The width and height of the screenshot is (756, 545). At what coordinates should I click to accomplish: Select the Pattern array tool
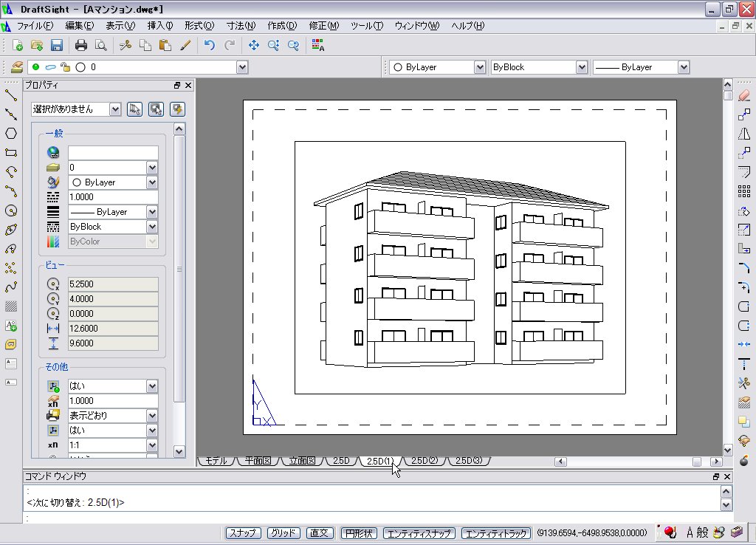[x=744, y=191]
